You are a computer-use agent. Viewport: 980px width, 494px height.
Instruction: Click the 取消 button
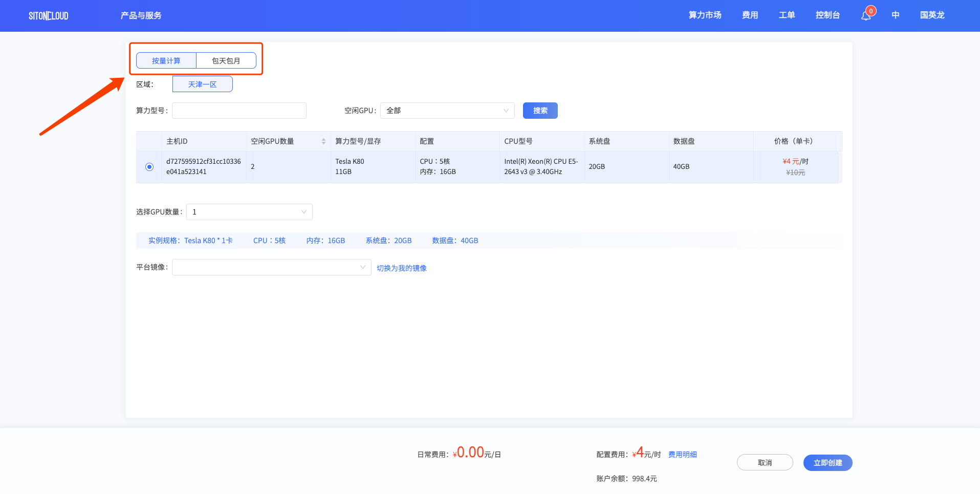click(x=765, y=462)
